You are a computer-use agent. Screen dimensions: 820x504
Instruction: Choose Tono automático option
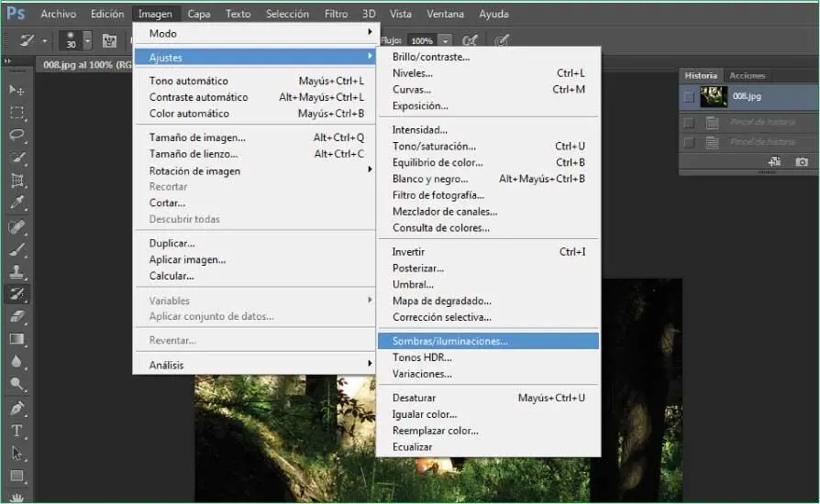[x=255, y=81]
